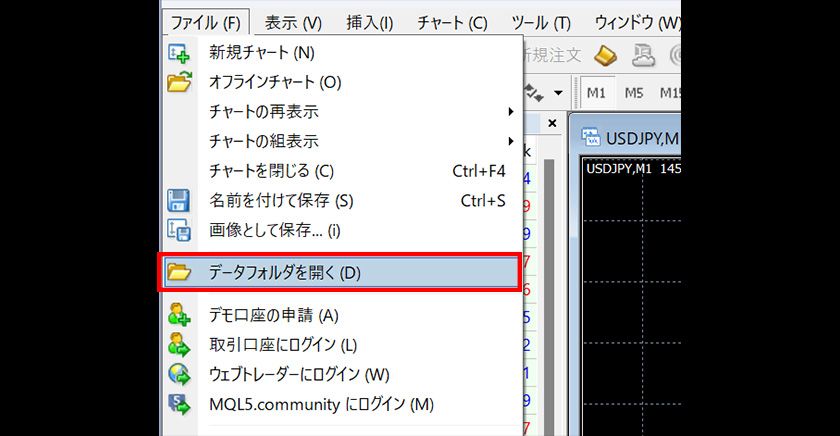Select the M1 timeframe button
The image size is (840, 436).
pos(597,93)
